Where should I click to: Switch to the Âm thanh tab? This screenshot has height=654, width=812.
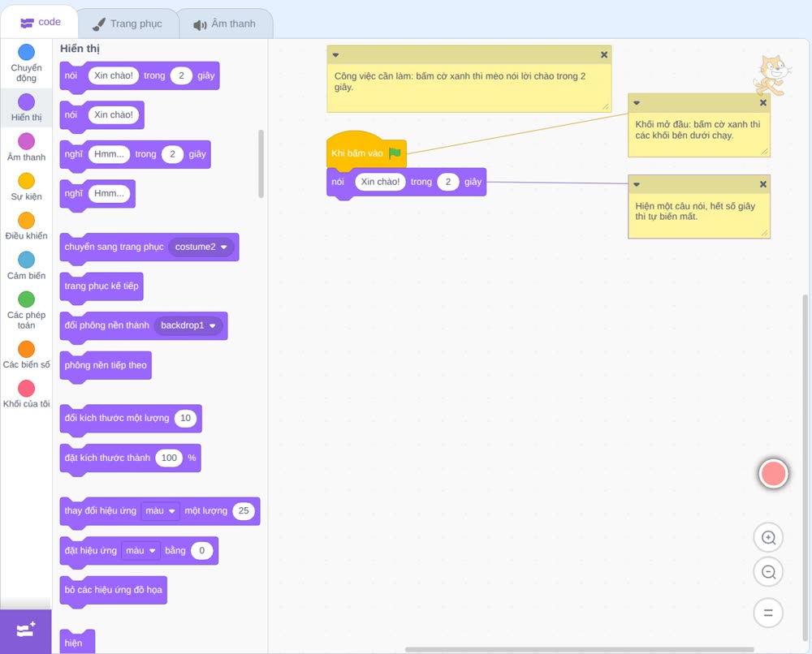[x=225, y=24]
